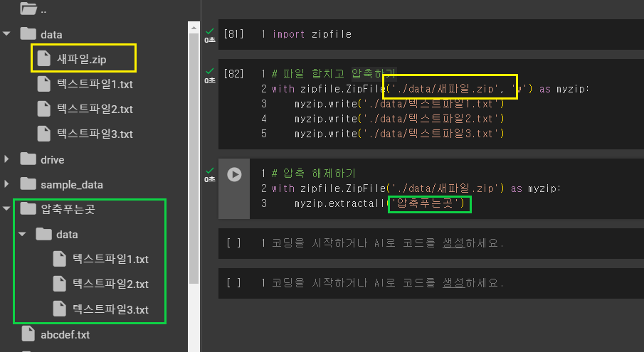
Task: Expand the drive folder arrow
Action: (6, 159)
